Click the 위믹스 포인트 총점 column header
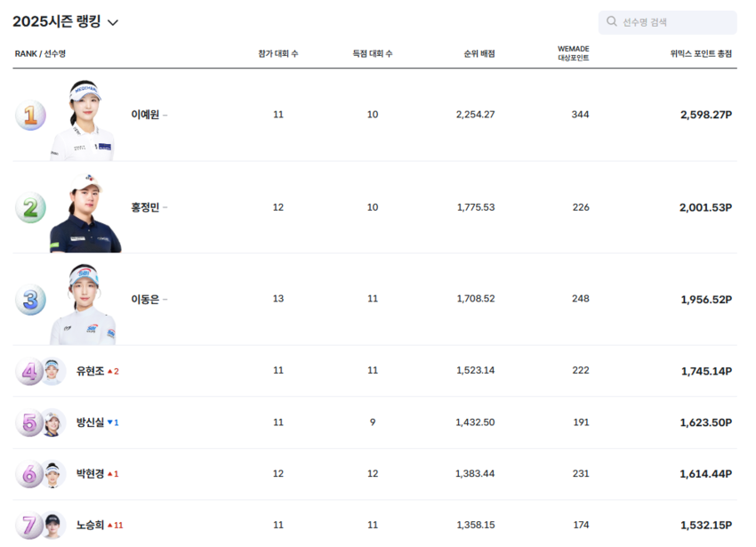The image size is (756, 547). [701, 54]
